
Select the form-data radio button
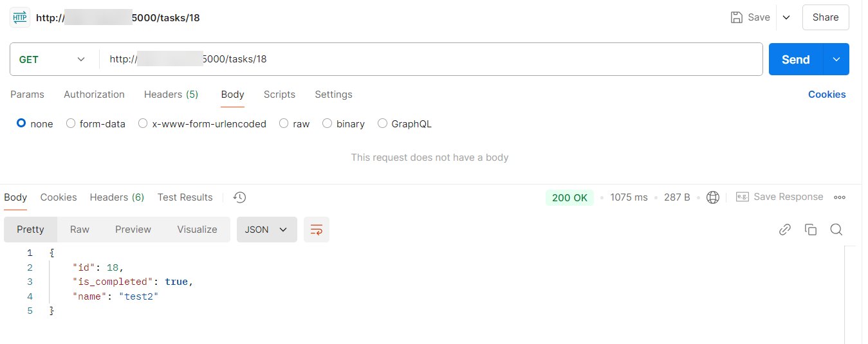(71, 123)
